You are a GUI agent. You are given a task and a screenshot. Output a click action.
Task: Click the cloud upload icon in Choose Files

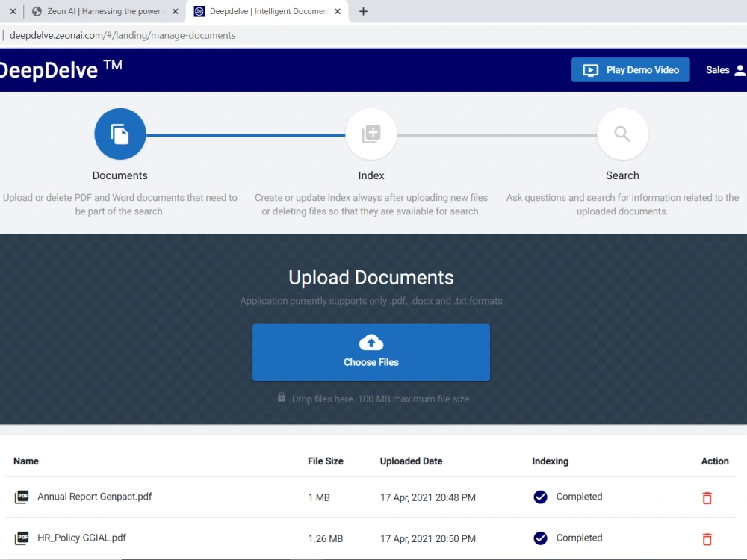(371, 343)
